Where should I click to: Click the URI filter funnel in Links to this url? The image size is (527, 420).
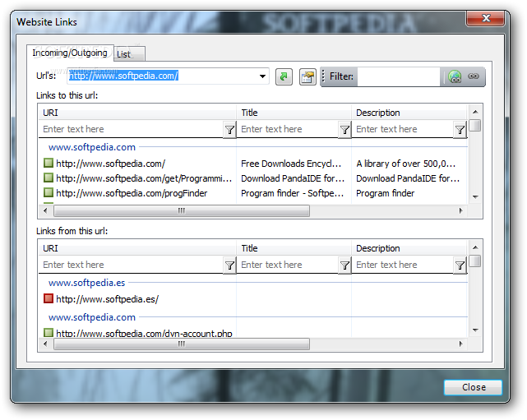click(x=229, y=130)
